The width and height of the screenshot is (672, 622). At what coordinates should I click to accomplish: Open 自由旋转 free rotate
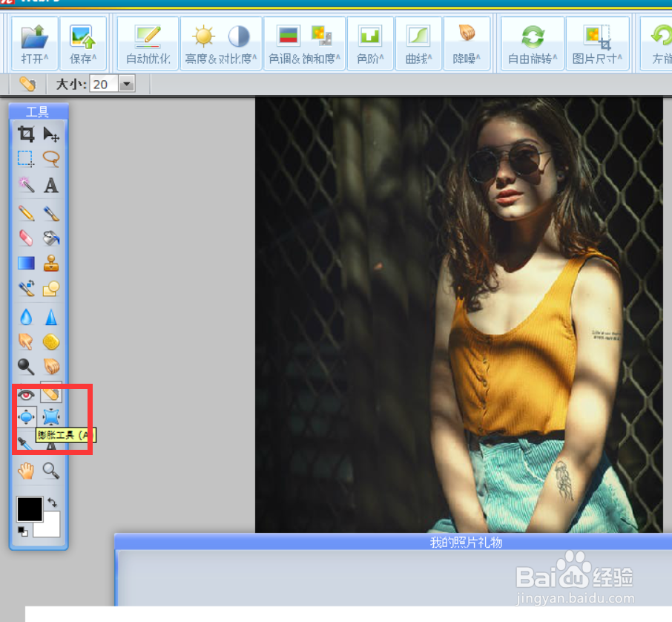533,43
